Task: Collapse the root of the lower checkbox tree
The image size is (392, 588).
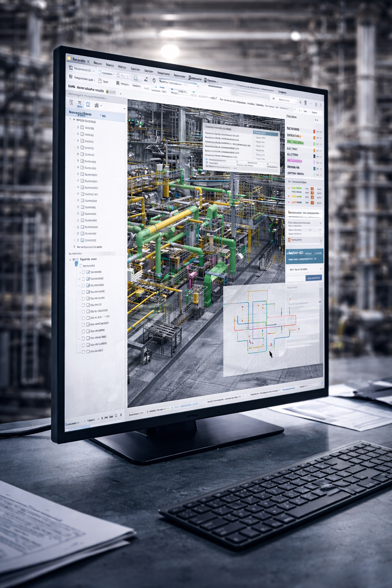Action: (x=70, y=259)
